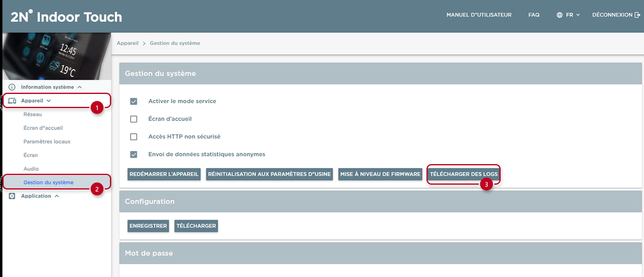This screenshot has height=277, width=644.
Task: Click Redémarrer l'appareil button
Action: coord(164,174)
